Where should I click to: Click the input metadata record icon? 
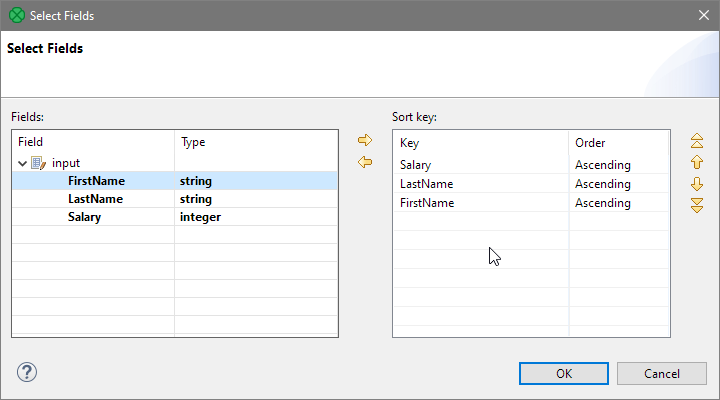pos(39,163)
